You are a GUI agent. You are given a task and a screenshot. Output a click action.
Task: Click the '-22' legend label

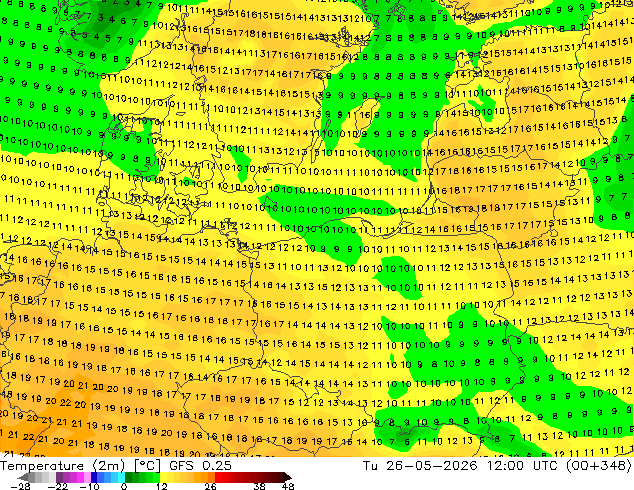tap(57, 486)
